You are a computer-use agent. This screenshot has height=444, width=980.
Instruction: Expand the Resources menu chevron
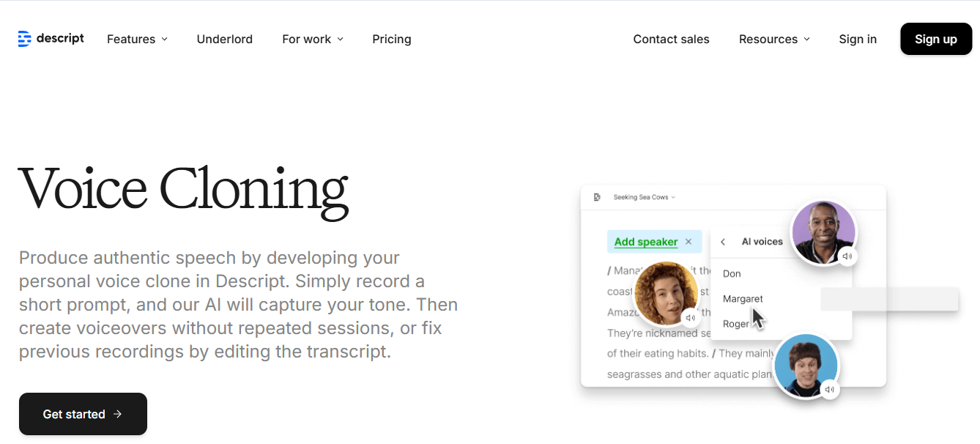(x=807, y=39)
